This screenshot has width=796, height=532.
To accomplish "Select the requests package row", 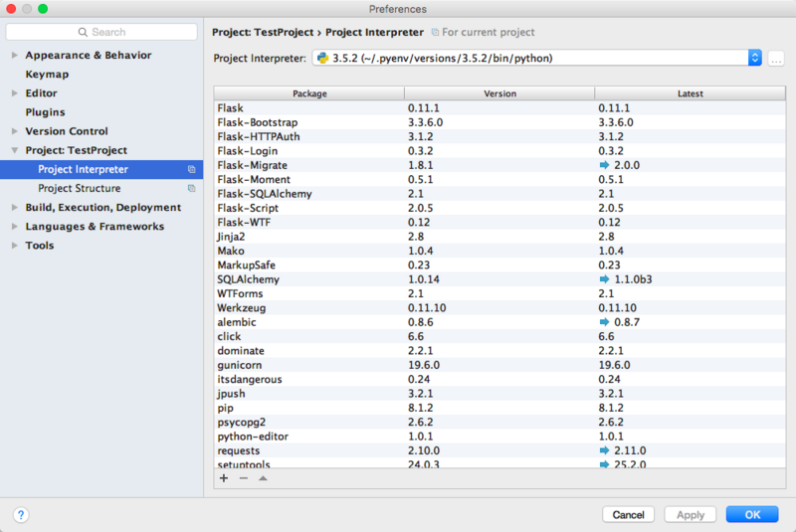I will [499, 450].
